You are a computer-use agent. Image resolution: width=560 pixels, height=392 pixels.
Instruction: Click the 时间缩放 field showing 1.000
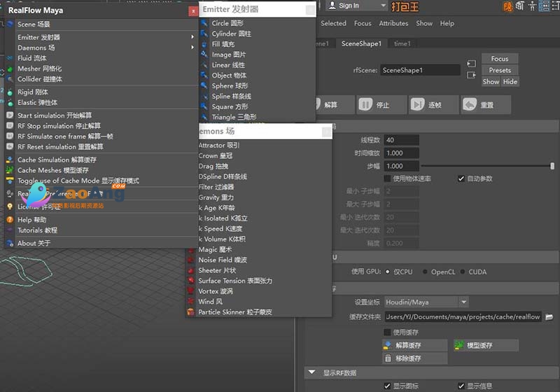[401, 153]
